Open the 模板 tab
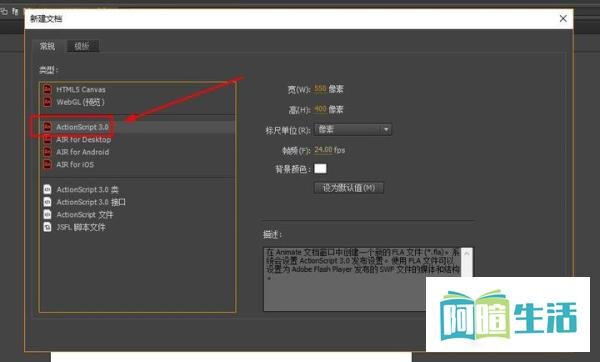600x362 pixels. pyautogui.click(x=82, y=46)
